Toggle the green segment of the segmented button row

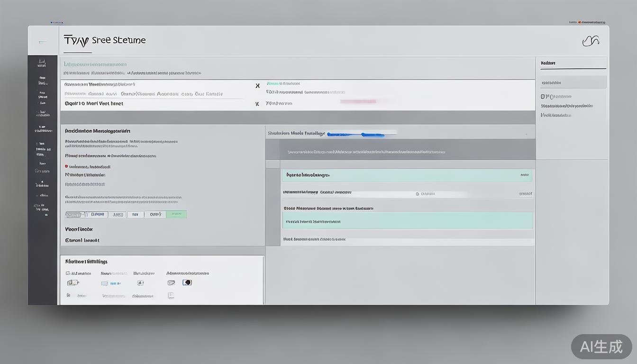click(x=176, y=215)
